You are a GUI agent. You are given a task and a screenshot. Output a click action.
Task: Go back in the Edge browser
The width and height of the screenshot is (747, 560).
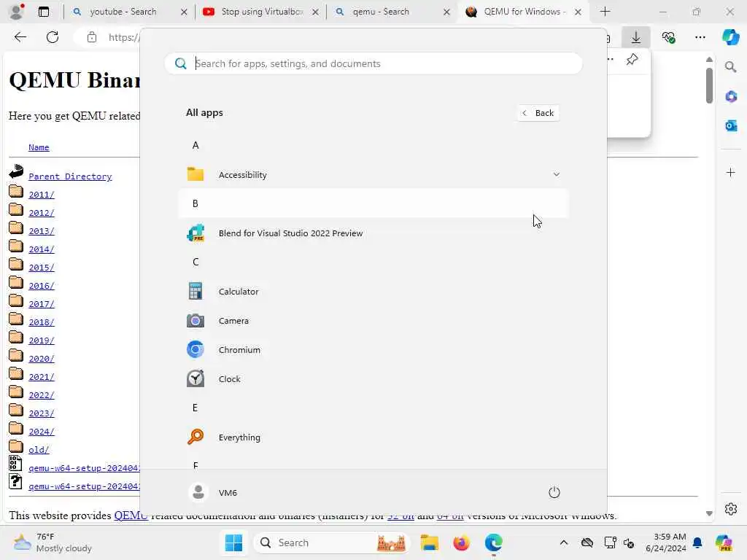point(20,37)
